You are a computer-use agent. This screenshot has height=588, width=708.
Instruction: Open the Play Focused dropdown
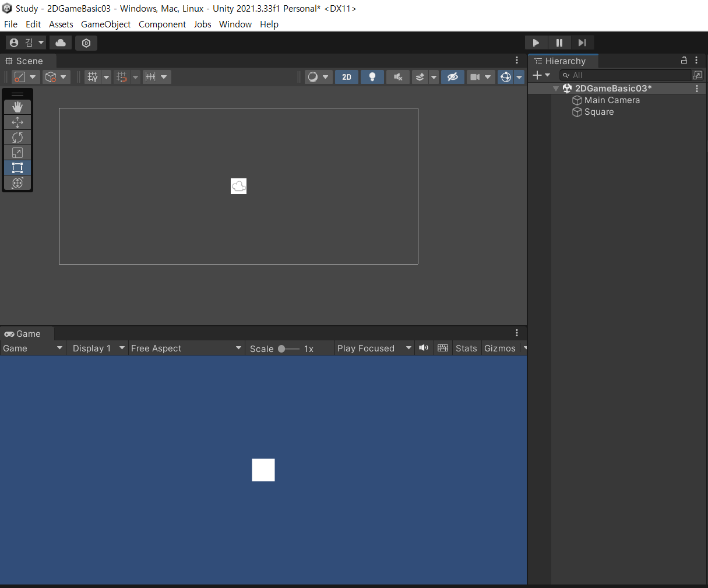(x=374, y=348)
